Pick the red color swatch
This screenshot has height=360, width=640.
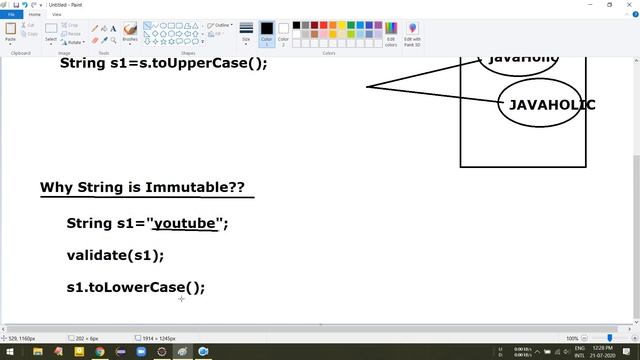[324, 25]
